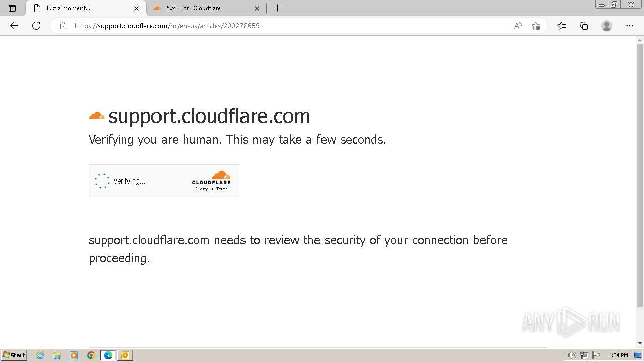The height and width of the screenshot is (362, 644).
Task: Open File Explorer from the taskbar
Action: coord(57,355)
